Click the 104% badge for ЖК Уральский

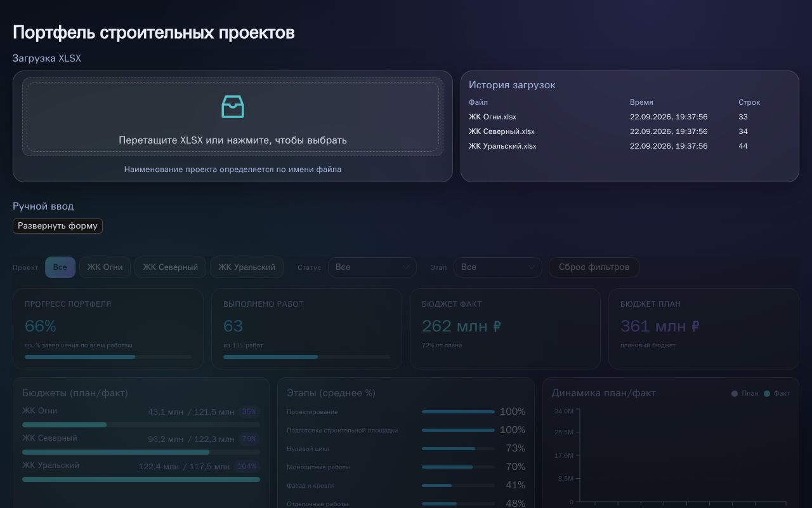247,467
